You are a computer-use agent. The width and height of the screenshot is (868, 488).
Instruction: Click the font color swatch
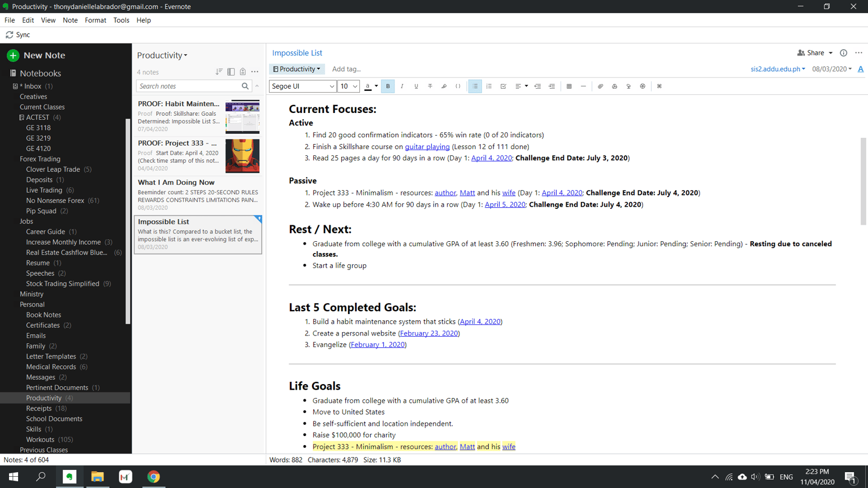(368, 86)
